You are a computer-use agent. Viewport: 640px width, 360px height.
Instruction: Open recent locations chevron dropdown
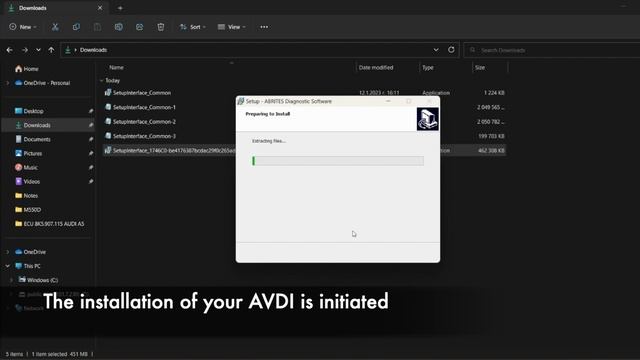coord(38,50)
